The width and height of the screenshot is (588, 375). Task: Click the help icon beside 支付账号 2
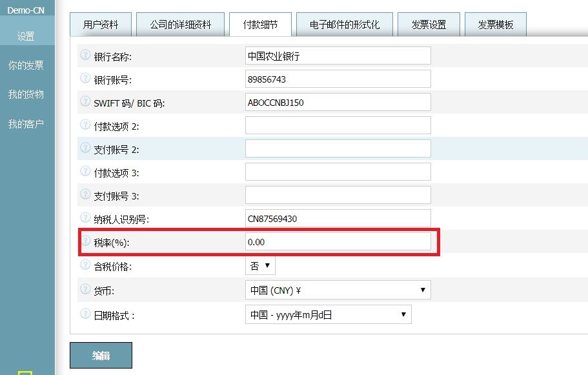(x=84, y=148)
